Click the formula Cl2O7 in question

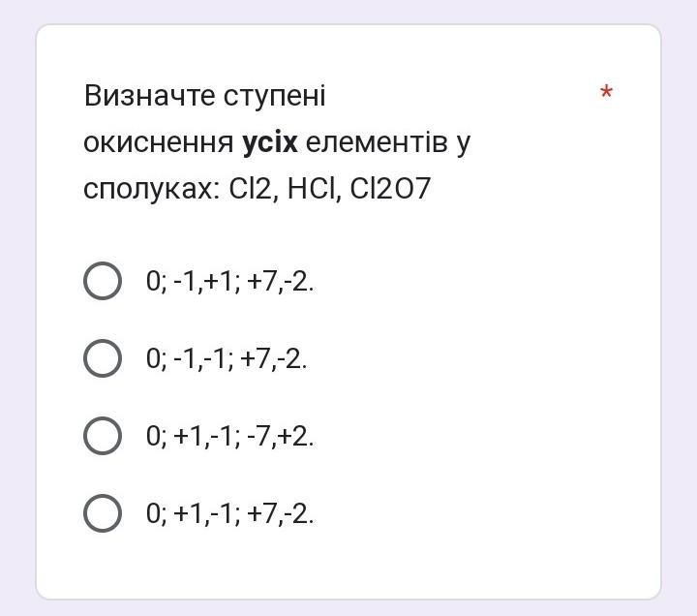coord(390,189)
